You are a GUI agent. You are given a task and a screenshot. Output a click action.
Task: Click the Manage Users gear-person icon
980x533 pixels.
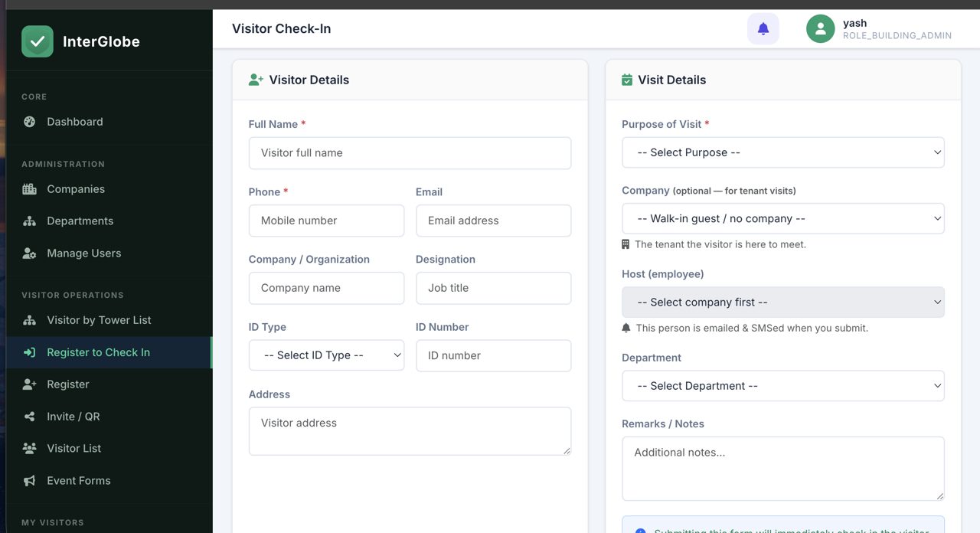click(x=30, y=253)
